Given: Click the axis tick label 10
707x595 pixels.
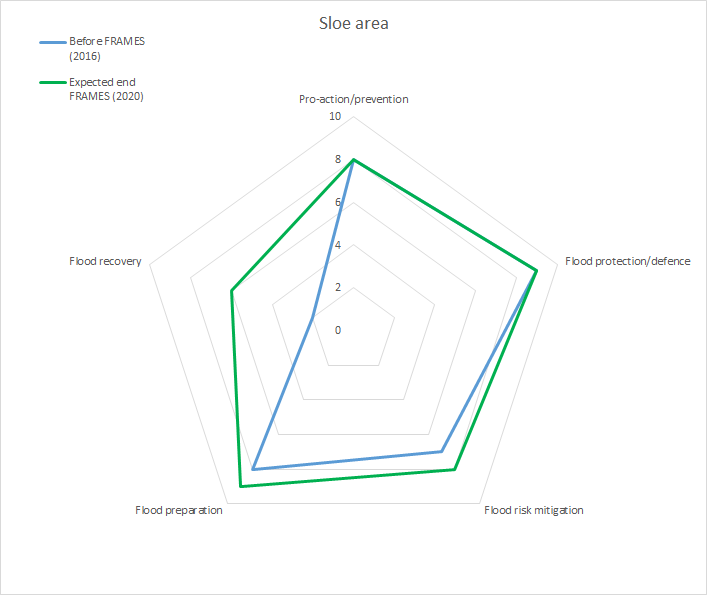Looking at the screenshot, I should (335, 117).
